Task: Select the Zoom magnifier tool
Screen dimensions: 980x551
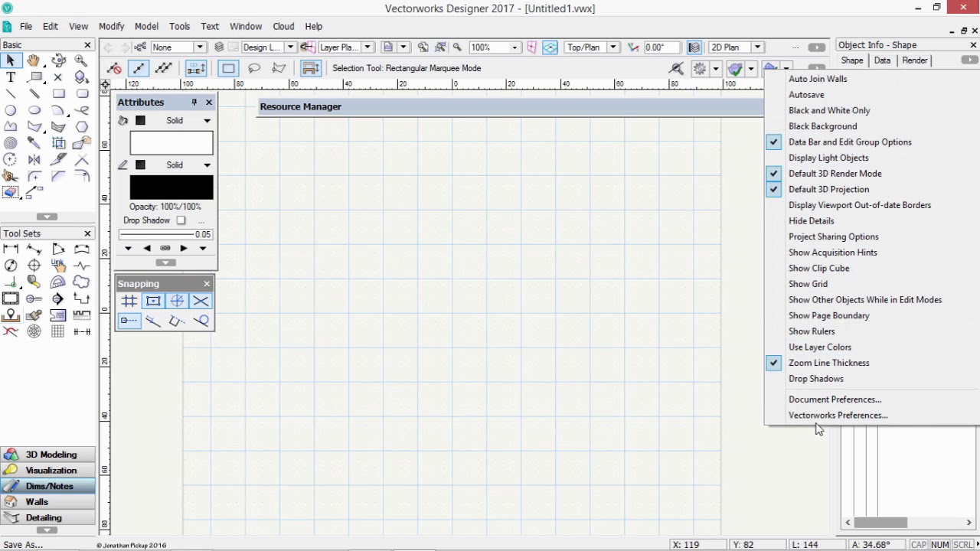Action: (82, 60)
